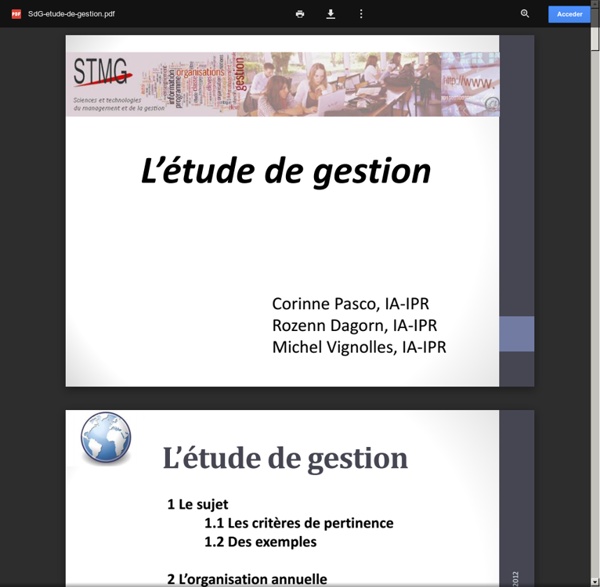Viewport: 600px width, 587px height.
Task: Click the students photo in the slide banner
Action: 330,85
